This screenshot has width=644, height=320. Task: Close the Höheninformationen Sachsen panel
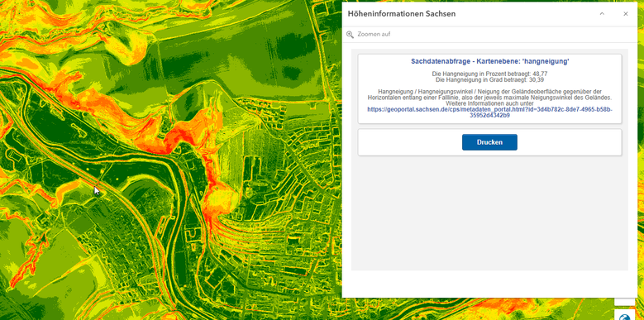click(626, 14)
